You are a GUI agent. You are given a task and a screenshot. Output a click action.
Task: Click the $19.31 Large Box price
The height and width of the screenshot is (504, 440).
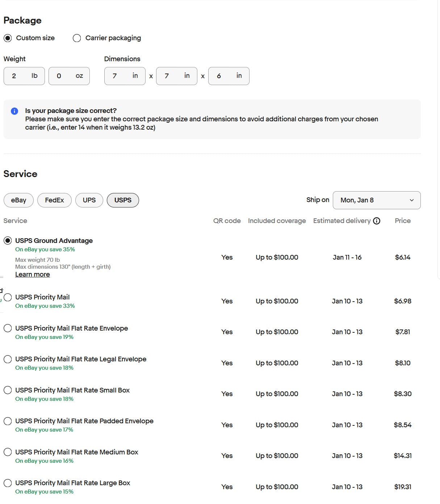click(x=403, y=487)
